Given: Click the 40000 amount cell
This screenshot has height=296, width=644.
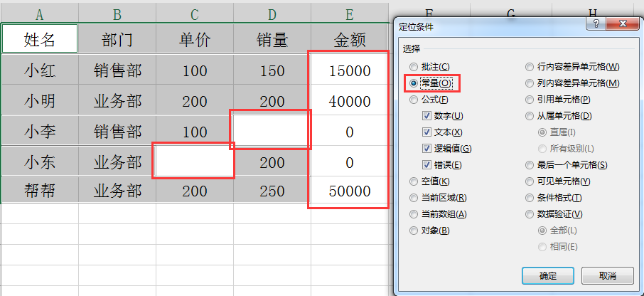Looking at the screenshot, I should point(350,100).
